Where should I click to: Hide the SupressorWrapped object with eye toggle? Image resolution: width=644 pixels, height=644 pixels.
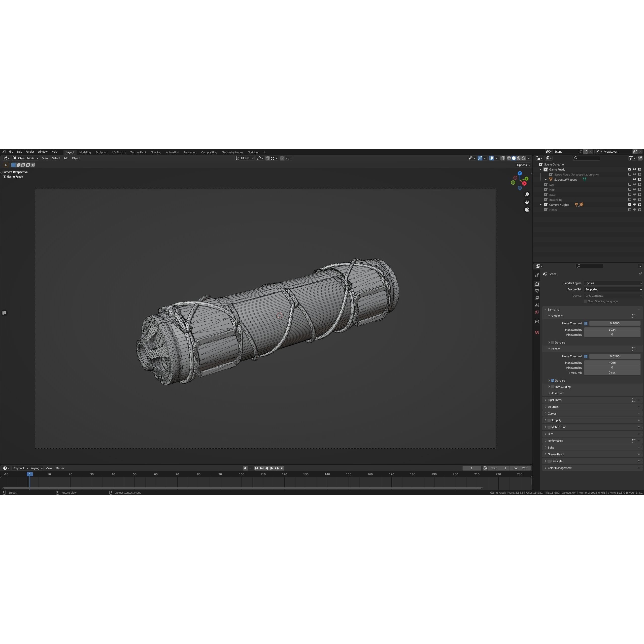[x=635, y=179]
